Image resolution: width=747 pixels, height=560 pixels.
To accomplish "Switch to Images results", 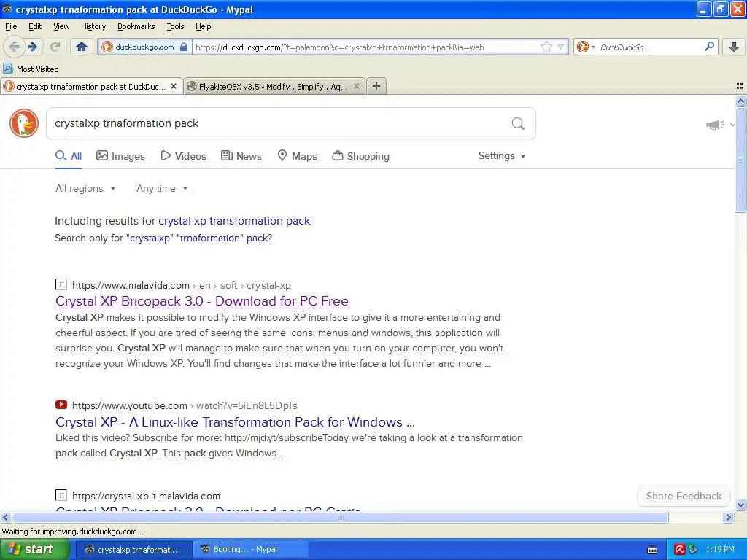I will click(120, 156).
